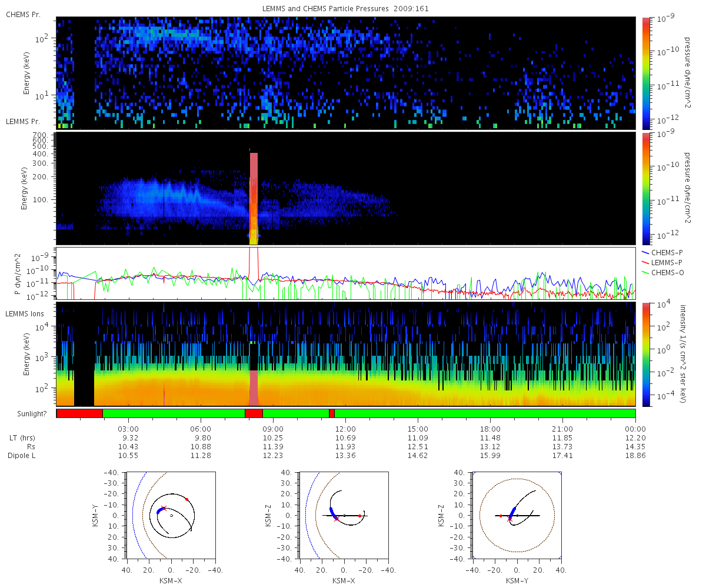This screenshot has width=706, height=588.
Task: Click the 06:00 time axis label
Action: coord(201,429)
